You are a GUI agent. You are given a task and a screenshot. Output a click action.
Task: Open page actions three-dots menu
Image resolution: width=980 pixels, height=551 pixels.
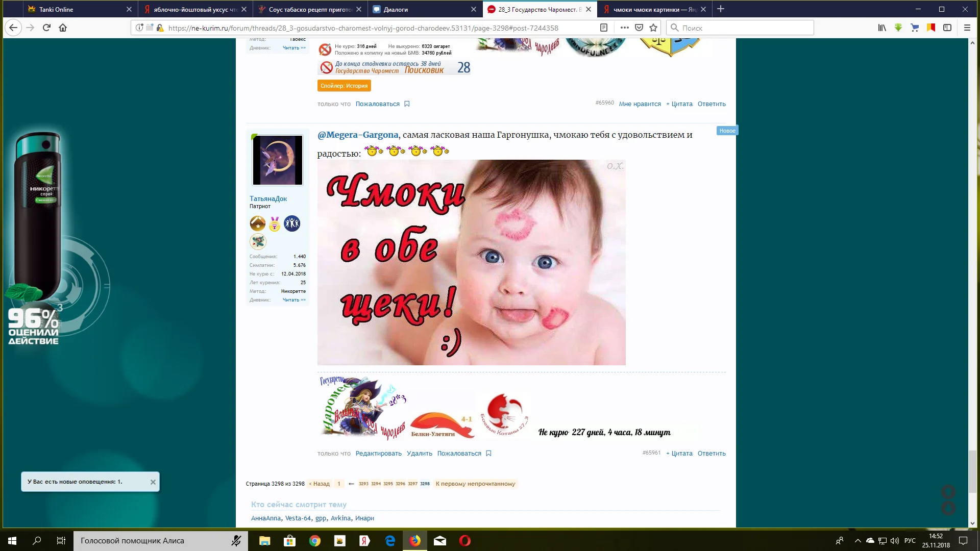pos(624,28)
